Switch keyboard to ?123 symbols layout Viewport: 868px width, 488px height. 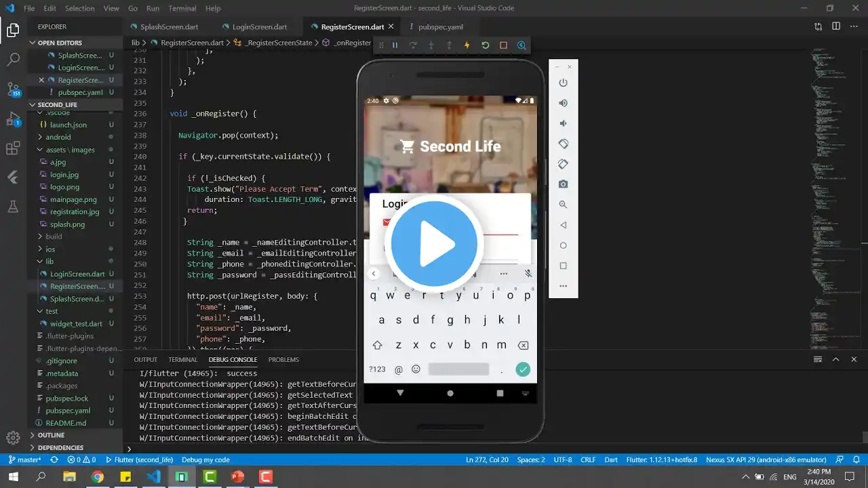[377, 369]
